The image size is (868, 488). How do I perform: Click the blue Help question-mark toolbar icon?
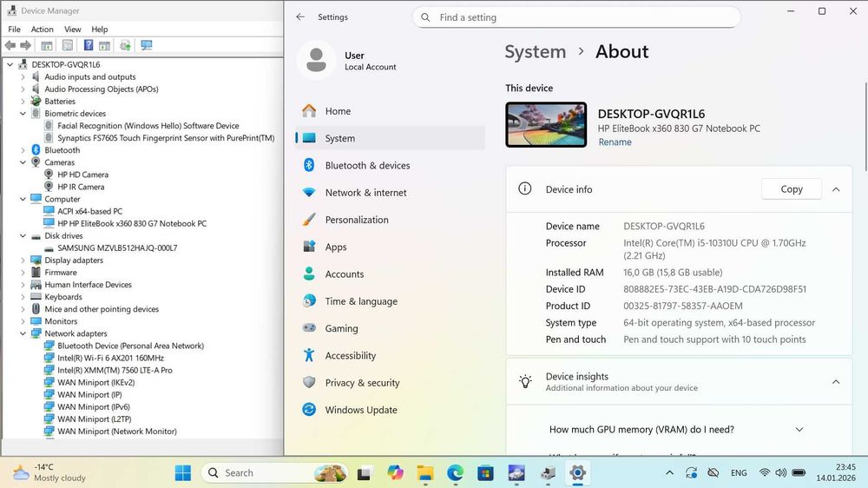coord(88,45)
